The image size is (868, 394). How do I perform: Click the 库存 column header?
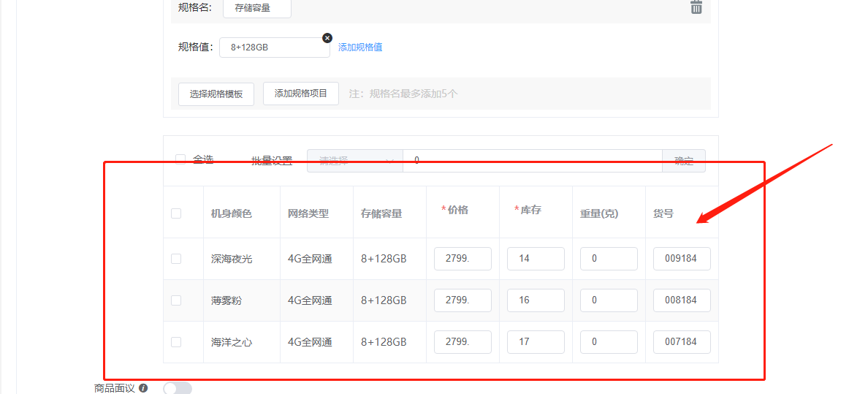click(531, 210)
